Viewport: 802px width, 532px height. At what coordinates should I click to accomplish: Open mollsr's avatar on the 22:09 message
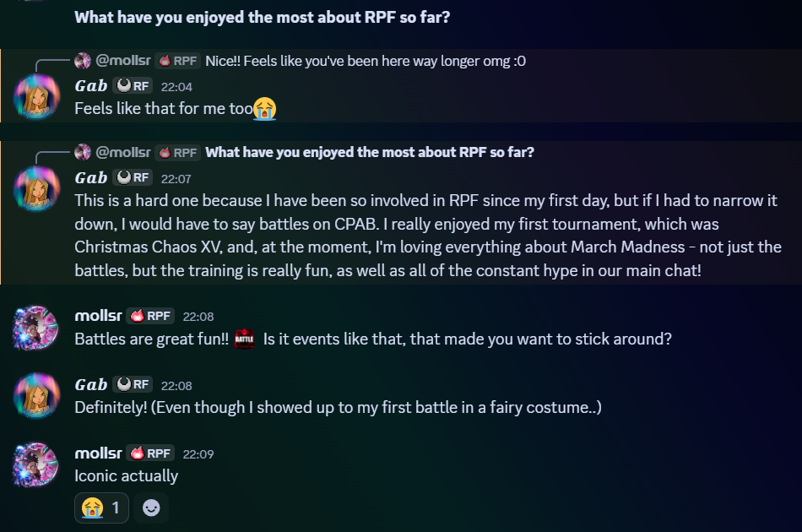tap(36, 464)
